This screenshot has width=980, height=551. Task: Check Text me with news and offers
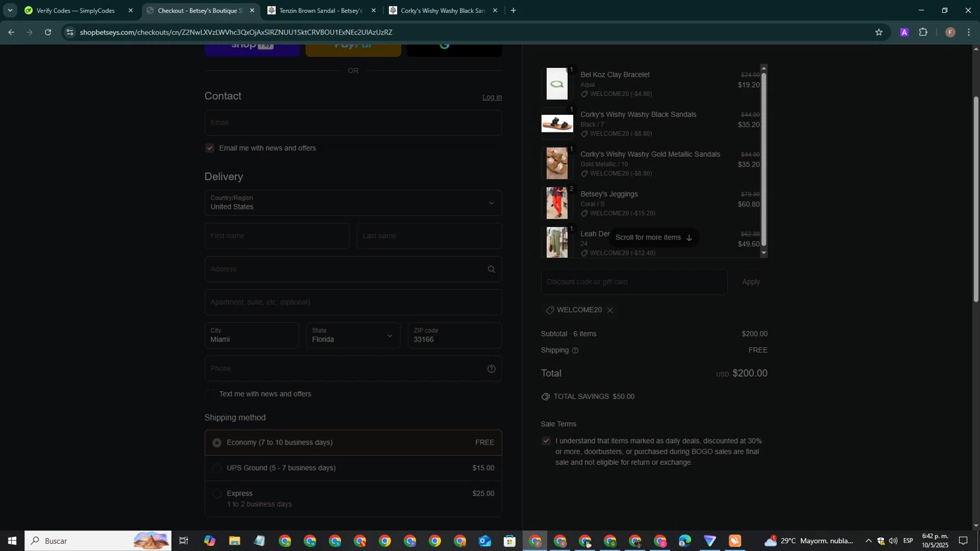tap(210, 394)
